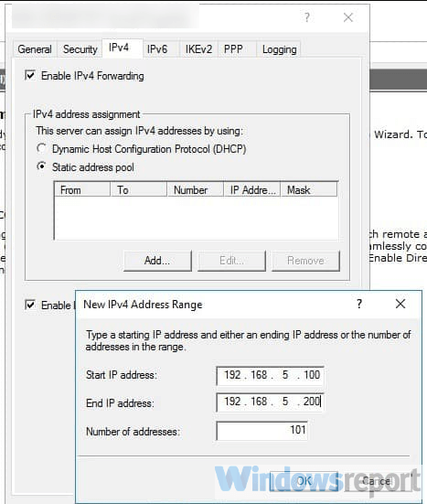The width and height of the screenshot is (427, 504).
Task: Click the greyed Remove button
Action: click(x=305, y=261)
